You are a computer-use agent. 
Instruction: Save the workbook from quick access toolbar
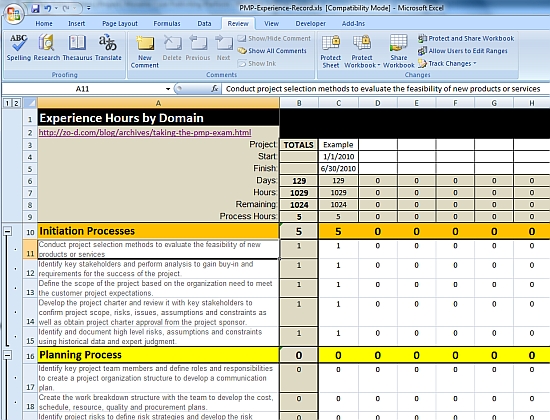click(x=35, y=8)
